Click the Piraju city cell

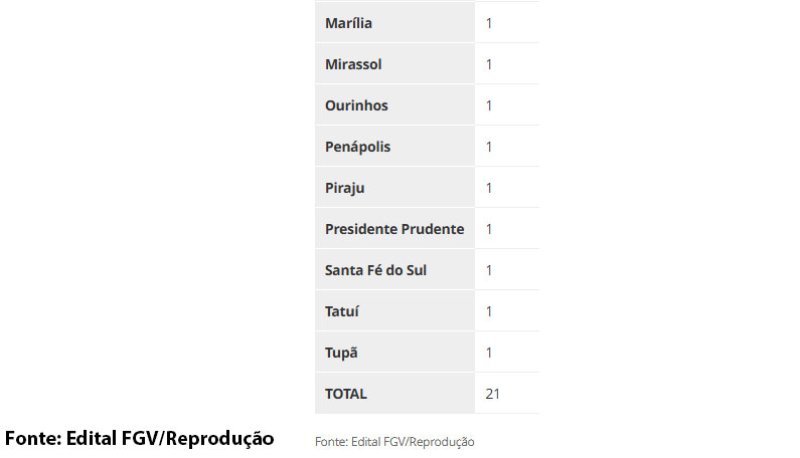343,188
